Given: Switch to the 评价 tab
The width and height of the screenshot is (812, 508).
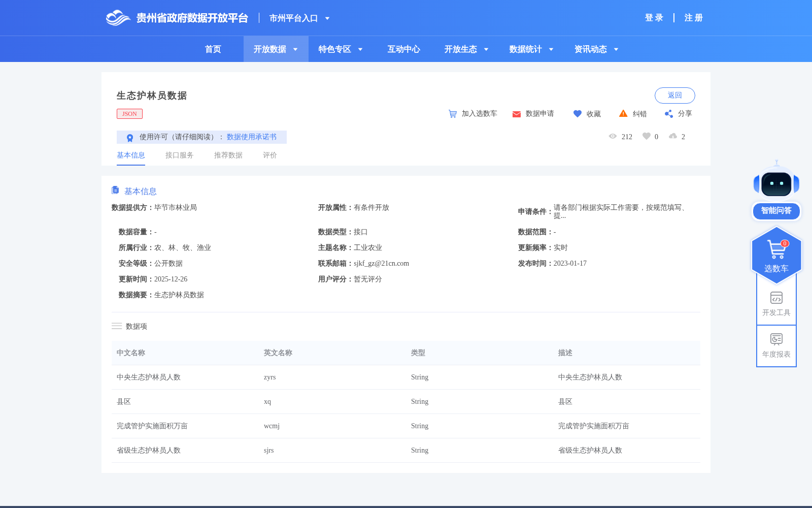Looking at the screenshot, I should tap(270, 155).
